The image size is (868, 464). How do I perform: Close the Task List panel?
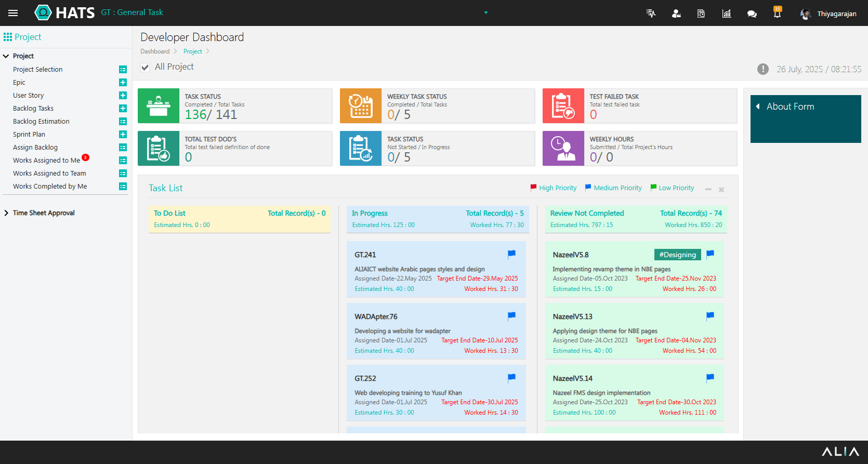point(721,190)
